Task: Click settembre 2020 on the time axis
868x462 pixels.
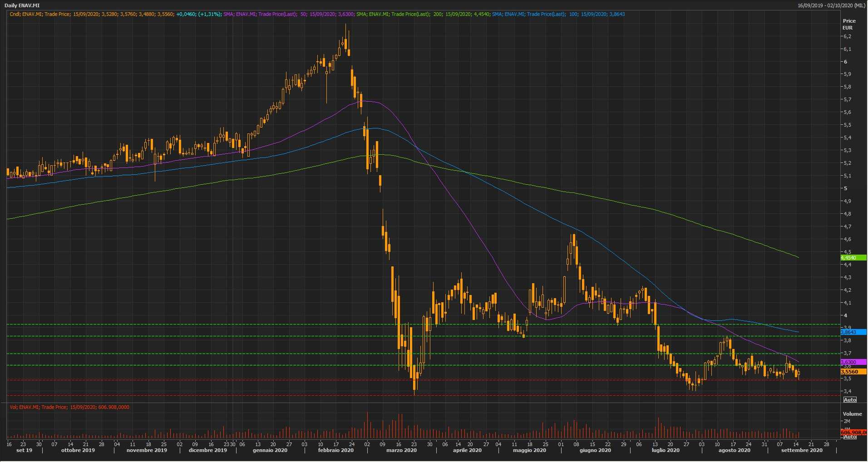Action: click(x=801, y=451)
